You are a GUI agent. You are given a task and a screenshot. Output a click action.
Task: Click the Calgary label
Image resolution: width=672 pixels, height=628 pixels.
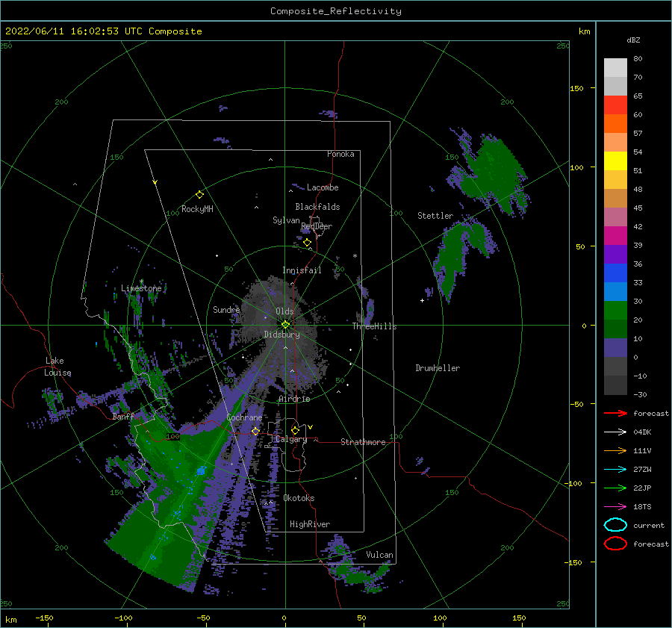pos(291,439)
